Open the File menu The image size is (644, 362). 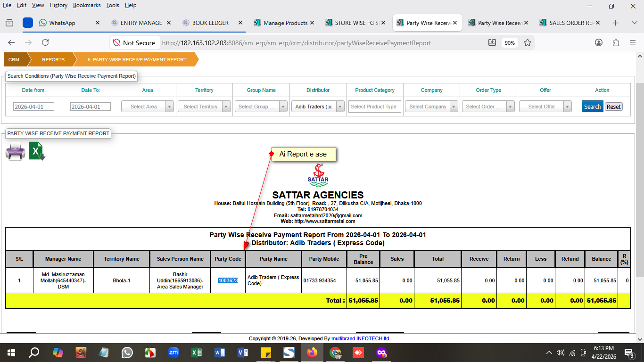point(7,5)
